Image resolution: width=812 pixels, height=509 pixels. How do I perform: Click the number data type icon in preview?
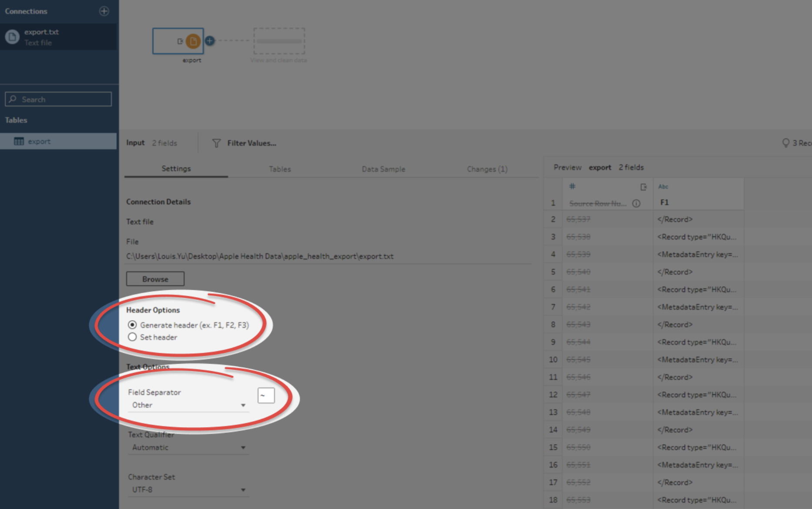pos(572,186)
